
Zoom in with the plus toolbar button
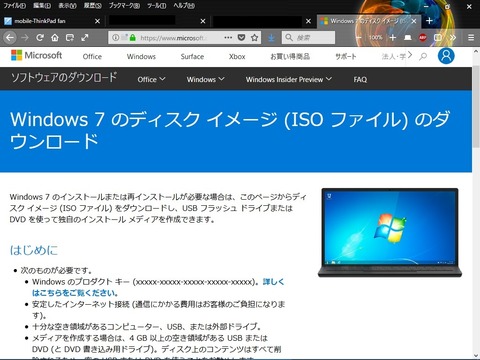tap(393, 38)
